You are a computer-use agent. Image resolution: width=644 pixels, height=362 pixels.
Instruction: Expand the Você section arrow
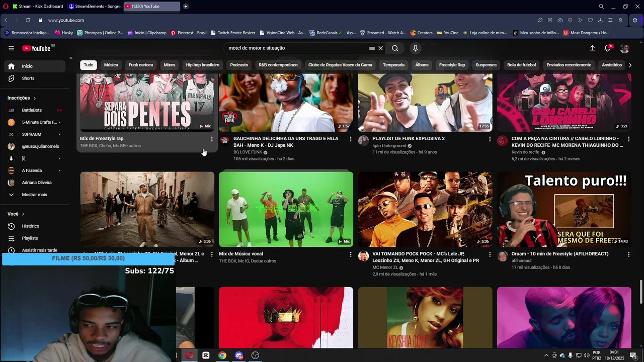(x=23, y=214)
